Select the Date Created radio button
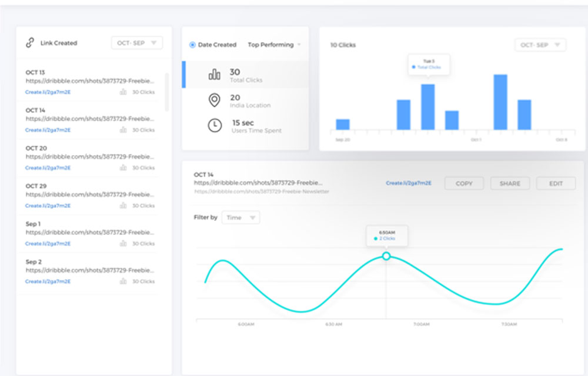588x376 pixels. click(x=192, y=45)
